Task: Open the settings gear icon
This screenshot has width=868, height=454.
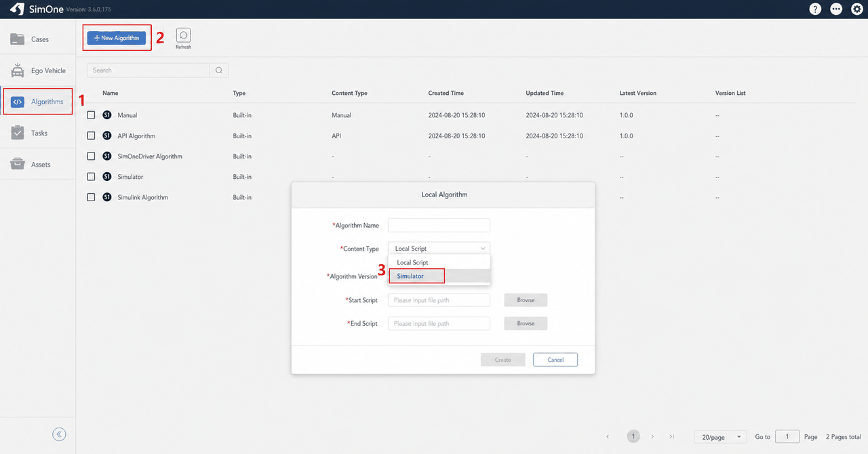Action: click(x=856, y=9)
